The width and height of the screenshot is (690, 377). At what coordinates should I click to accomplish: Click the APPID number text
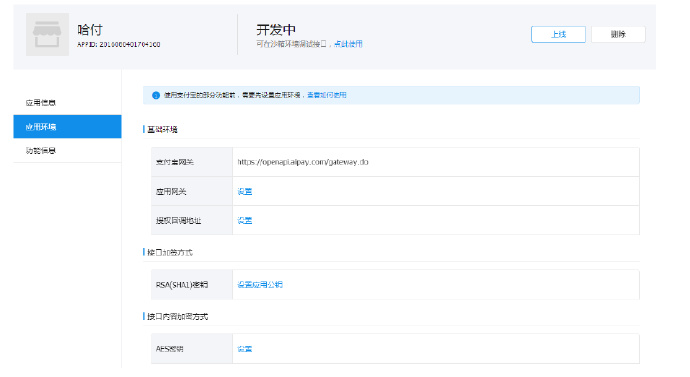tap(119, 44)
